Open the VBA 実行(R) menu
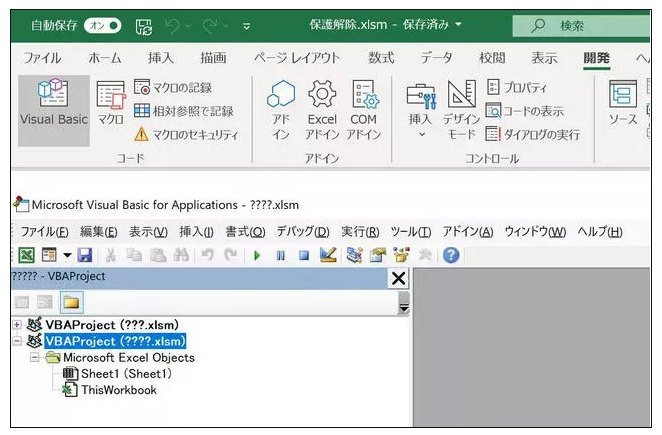Image resolution: width=662 pixels, height=435 pixels. point(360,232)
